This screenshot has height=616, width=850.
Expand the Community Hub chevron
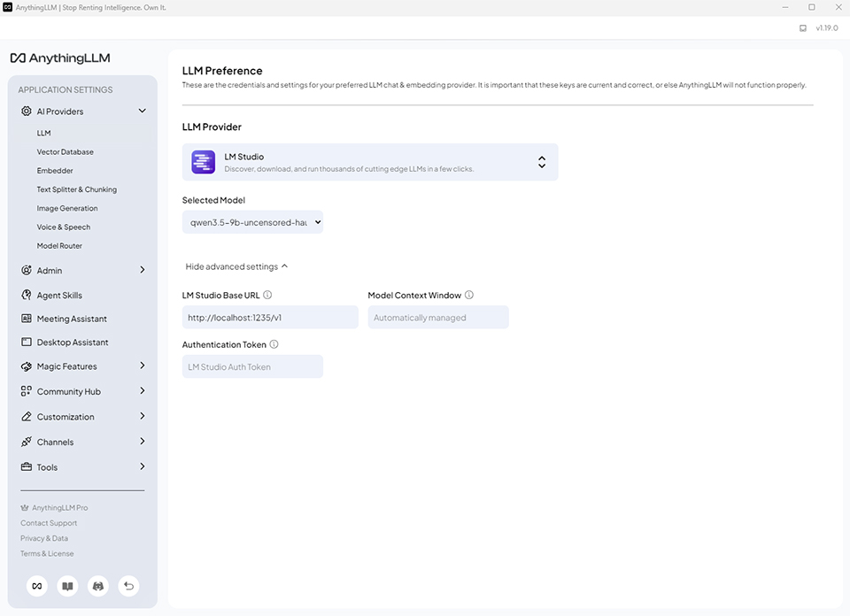pyautogui.click(x=142, y=390)
